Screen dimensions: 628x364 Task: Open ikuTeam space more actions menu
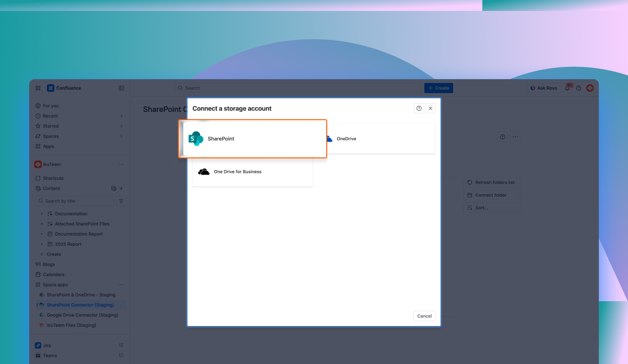[121, 164]
